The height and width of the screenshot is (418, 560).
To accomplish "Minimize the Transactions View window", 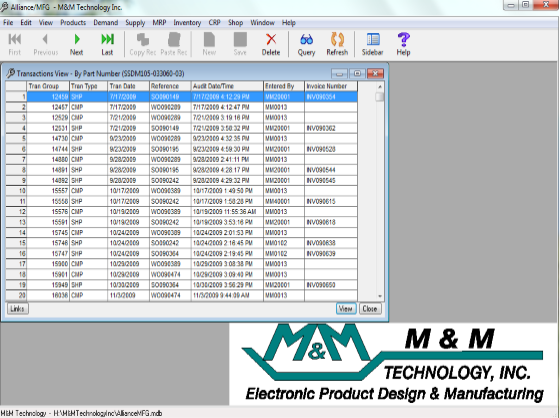I will [339, 74].
